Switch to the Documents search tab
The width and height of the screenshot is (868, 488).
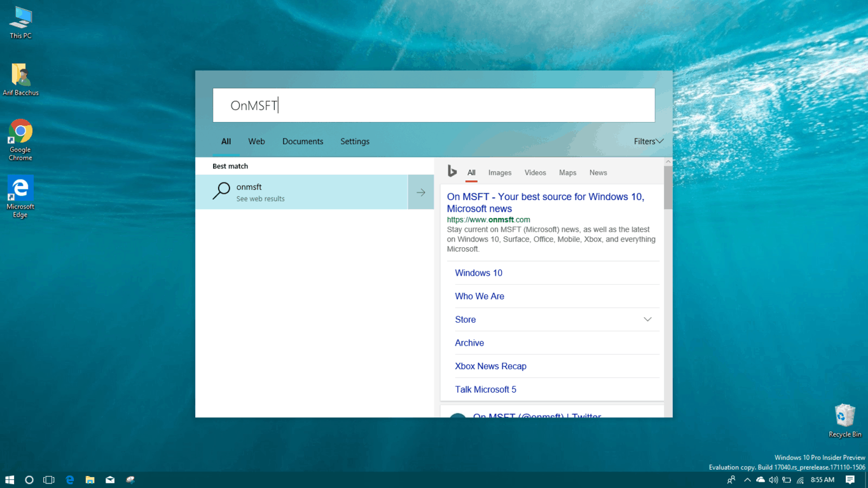point(303,142)
